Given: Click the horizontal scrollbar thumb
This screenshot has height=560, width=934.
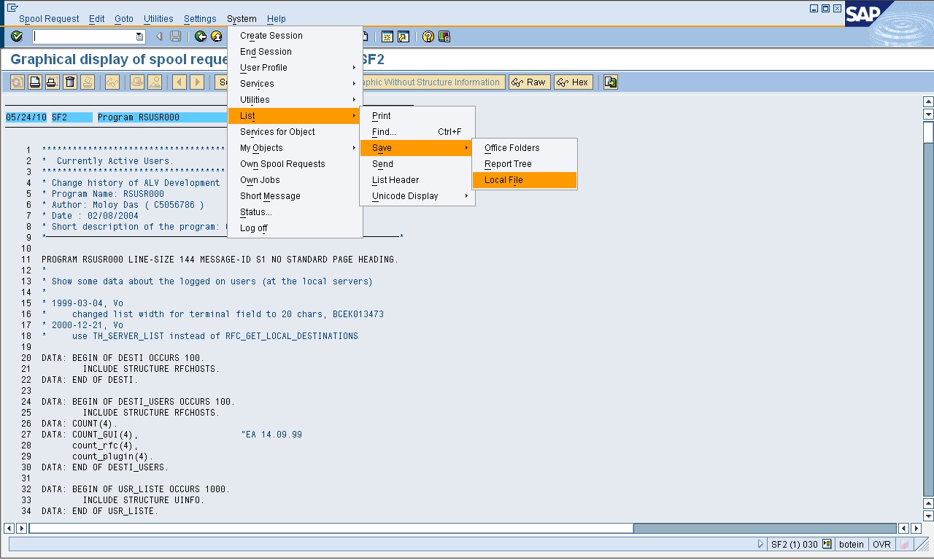Looking at the screenshot, I should 331,528.
